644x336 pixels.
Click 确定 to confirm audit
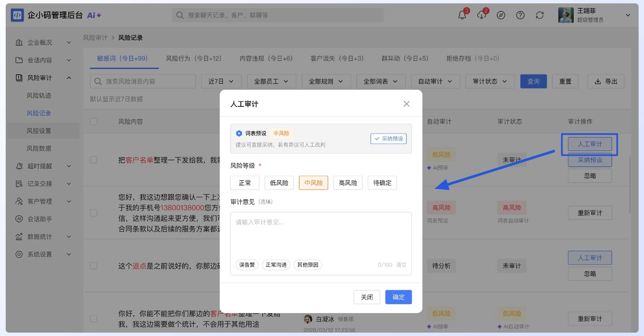tap(398, 297)
